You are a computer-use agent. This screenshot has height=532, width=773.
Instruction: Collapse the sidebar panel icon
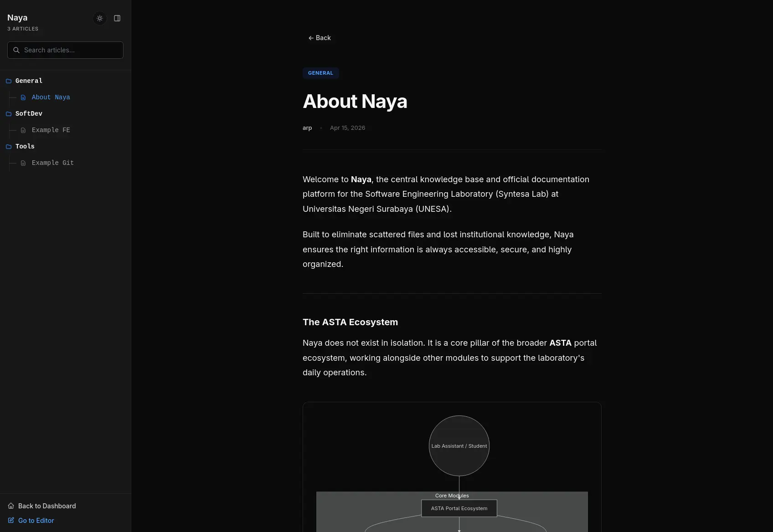pos(117,18)
